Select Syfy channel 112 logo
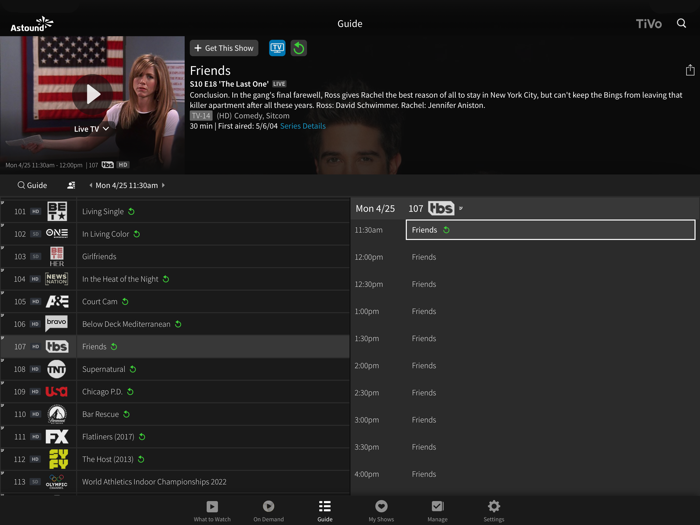This screenshot has width=700, height=525. click(58, 459)
